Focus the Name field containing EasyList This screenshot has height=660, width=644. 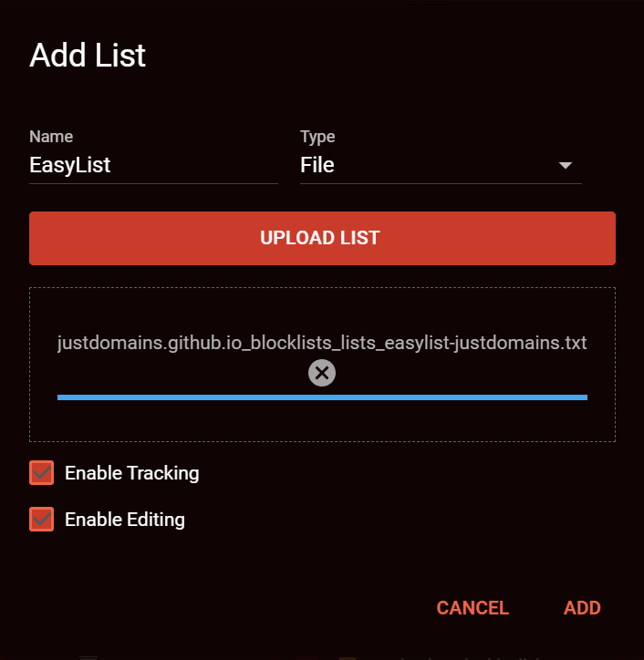pos(153,165)
